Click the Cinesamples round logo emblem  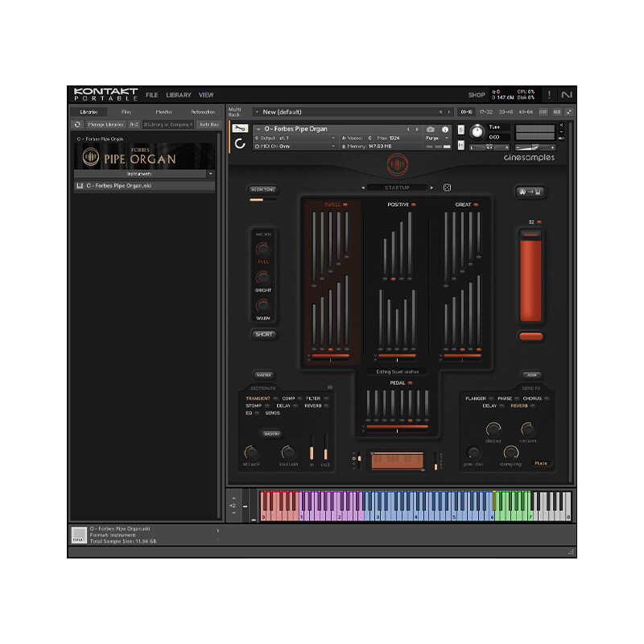(397, 164)
